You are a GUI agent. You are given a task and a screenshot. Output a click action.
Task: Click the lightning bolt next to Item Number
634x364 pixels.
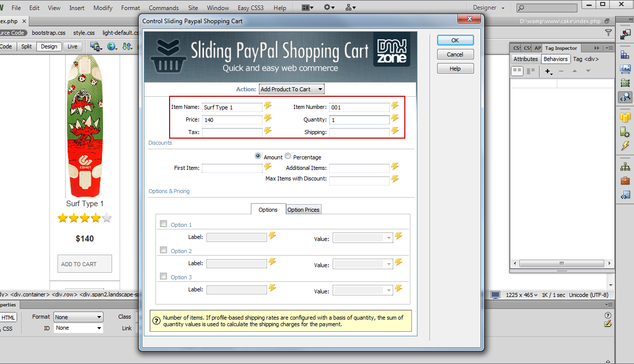395,106
